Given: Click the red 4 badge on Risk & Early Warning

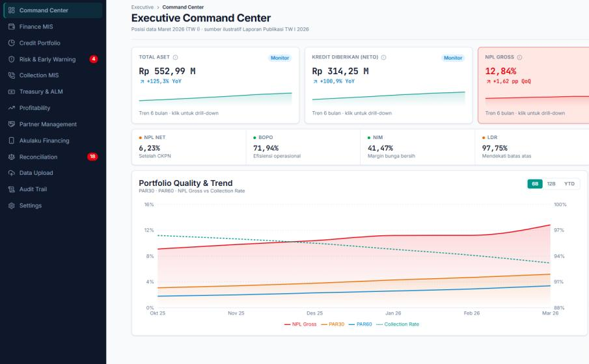Looking at the screenshot, I should (94, 59).
